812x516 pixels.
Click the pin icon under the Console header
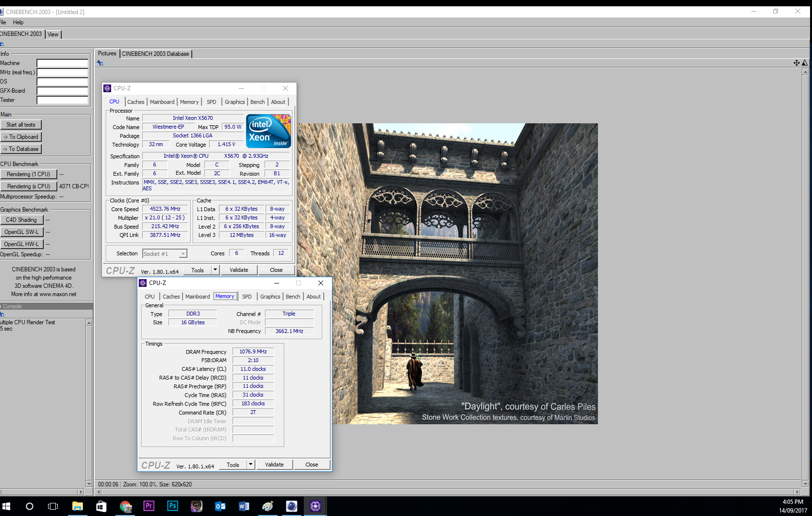(x=2, y=315)
